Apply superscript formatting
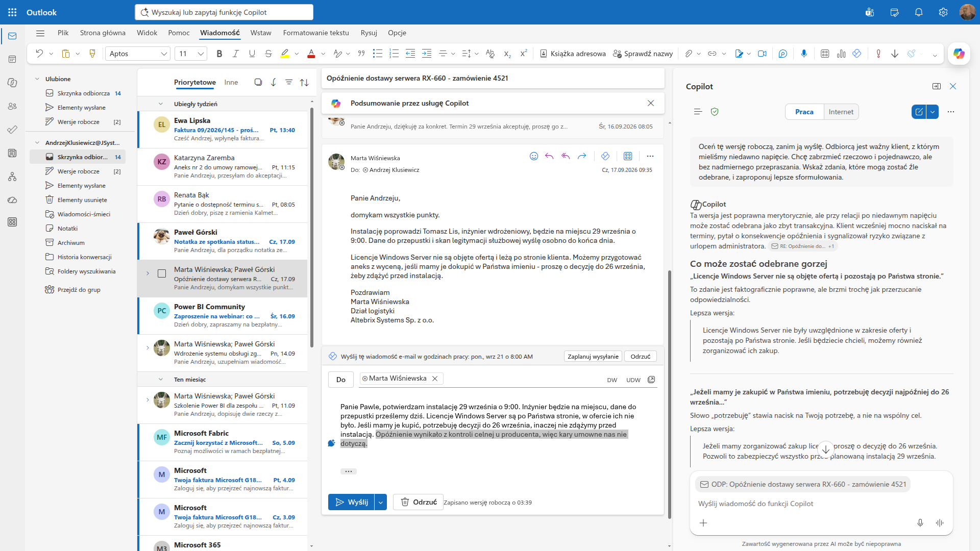Screen dimensions: 980x551 [524, 54]
